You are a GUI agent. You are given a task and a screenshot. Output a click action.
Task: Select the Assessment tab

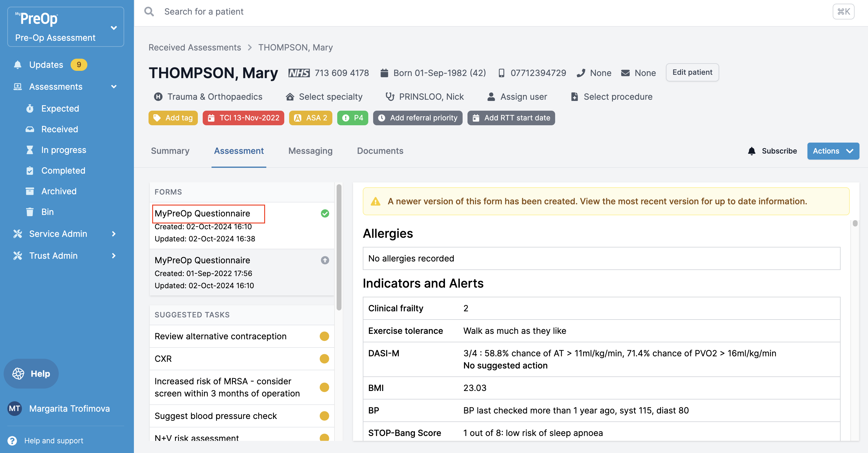pyautogui.click(x=239, y=151)
